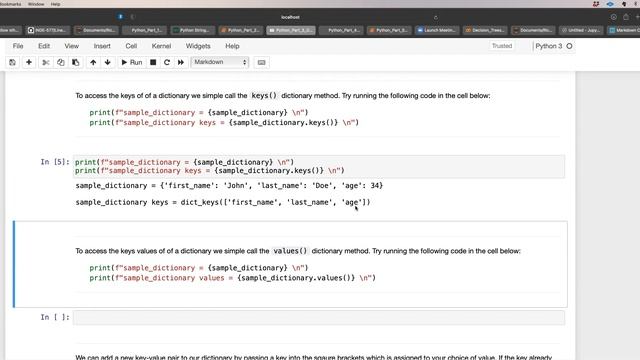Screen dimensions: 640x360
Task: Insert a cell below with the plus icon
Action: click(29, 62)
